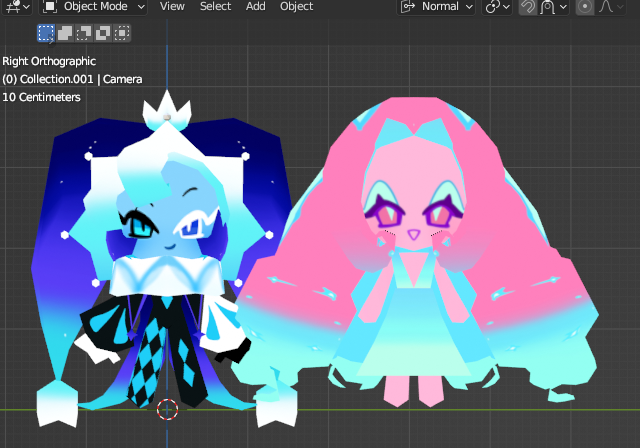
Task: Click the 'Right Orthographic' viewport label
Action: point(49,61)
